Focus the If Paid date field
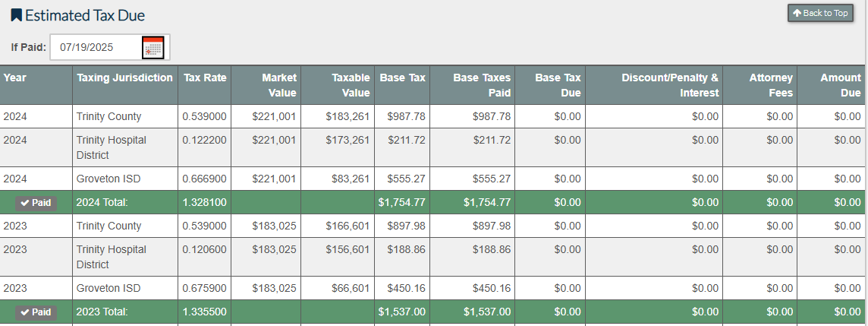868x326 pixels. pyautogui.click(x=96, y=47)
